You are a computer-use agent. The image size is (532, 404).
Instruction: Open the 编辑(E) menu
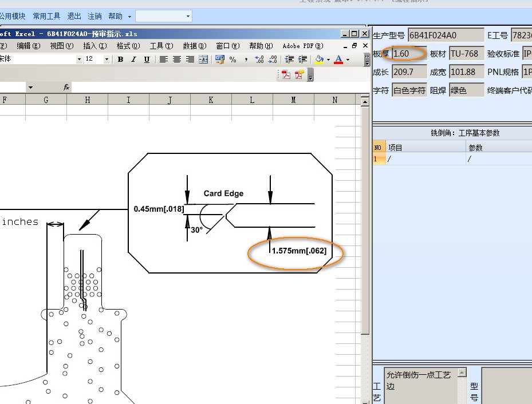click(29, 46)
